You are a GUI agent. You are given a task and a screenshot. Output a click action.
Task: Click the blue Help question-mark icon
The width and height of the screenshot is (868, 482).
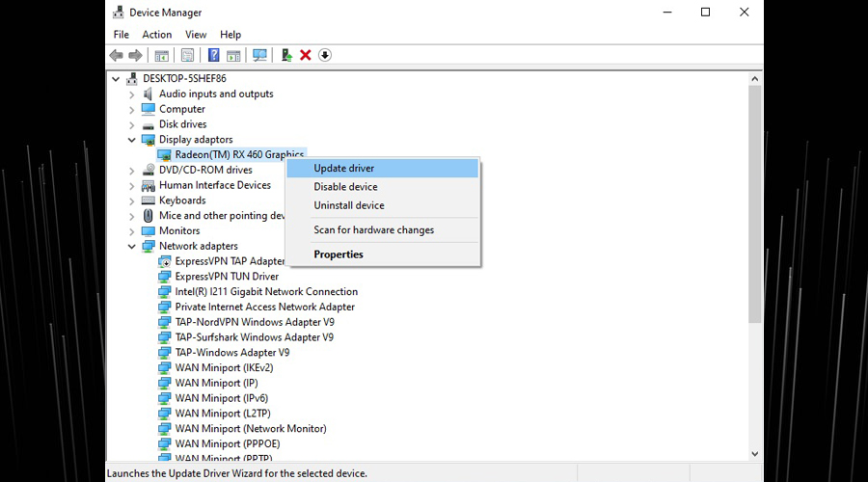(214, 55)
